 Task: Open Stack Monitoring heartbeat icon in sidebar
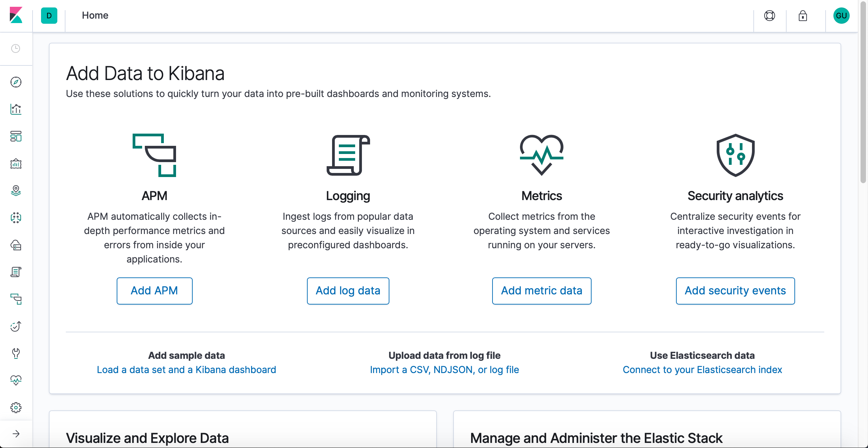click(16, 380)
